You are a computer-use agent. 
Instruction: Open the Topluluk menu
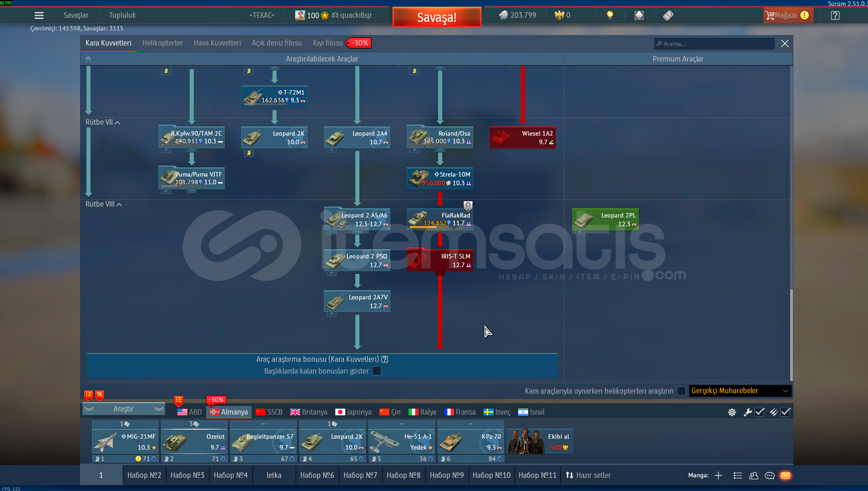point(122,15)
